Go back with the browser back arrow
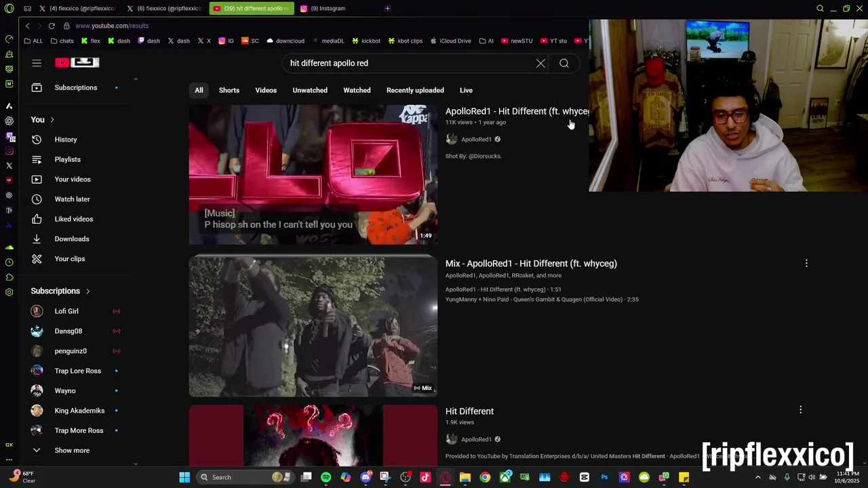The width and height of the screenshot is (868, 488). tap(27, 26)
